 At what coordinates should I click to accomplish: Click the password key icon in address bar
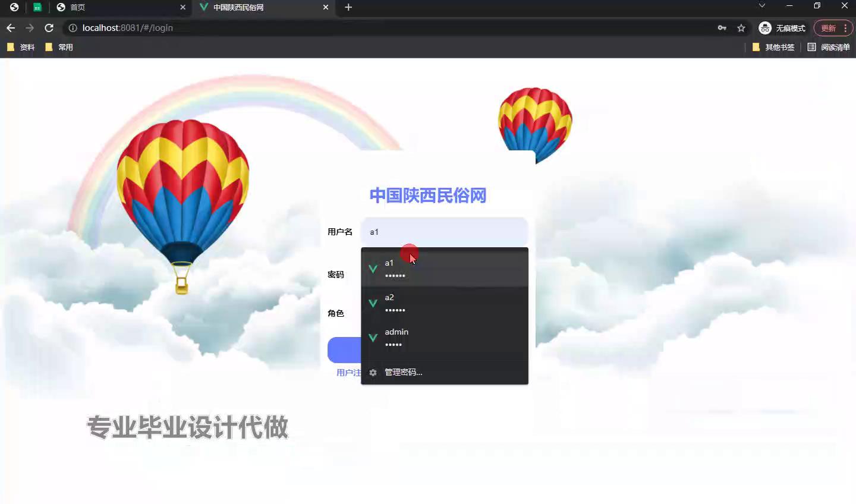tap(722, 28)
